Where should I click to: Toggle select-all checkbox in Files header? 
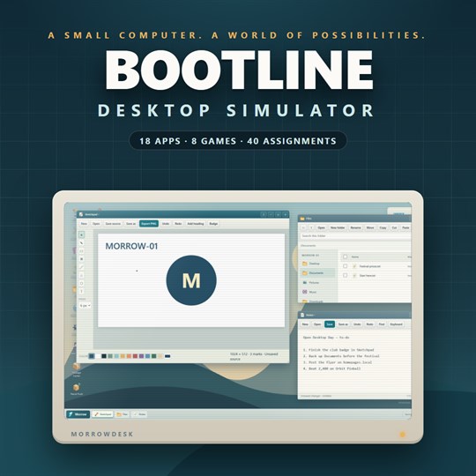point(345,257)
